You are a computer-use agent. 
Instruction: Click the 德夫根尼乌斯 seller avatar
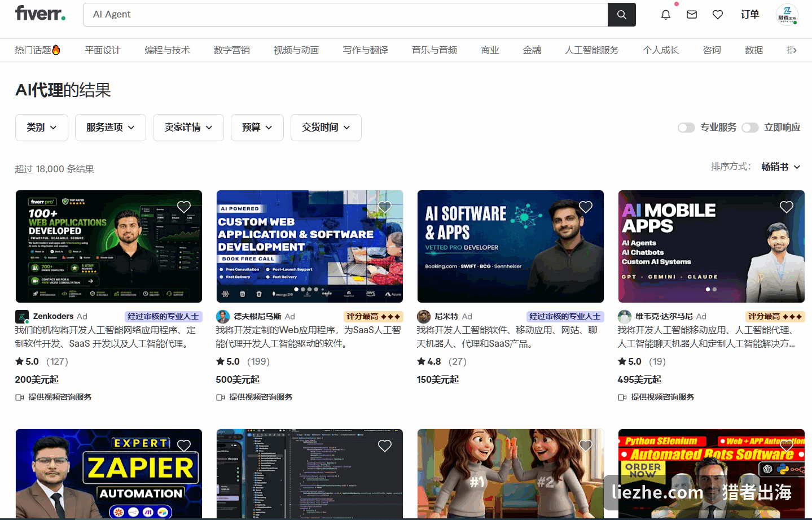click(x=223, y=317)
